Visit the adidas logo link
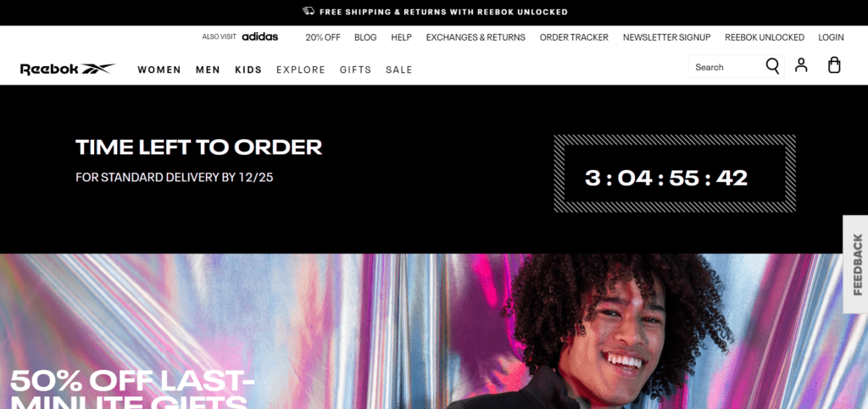The image size is (868, 409). [260, 36]
